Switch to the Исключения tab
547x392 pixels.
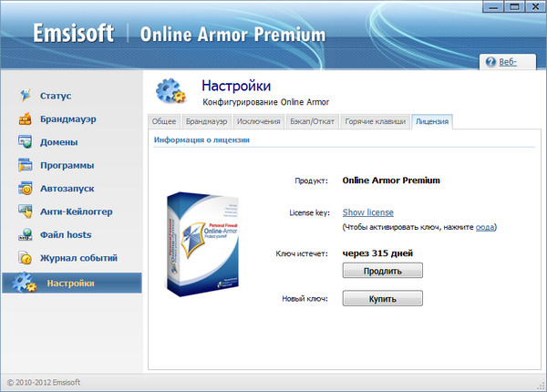[258, 121]
